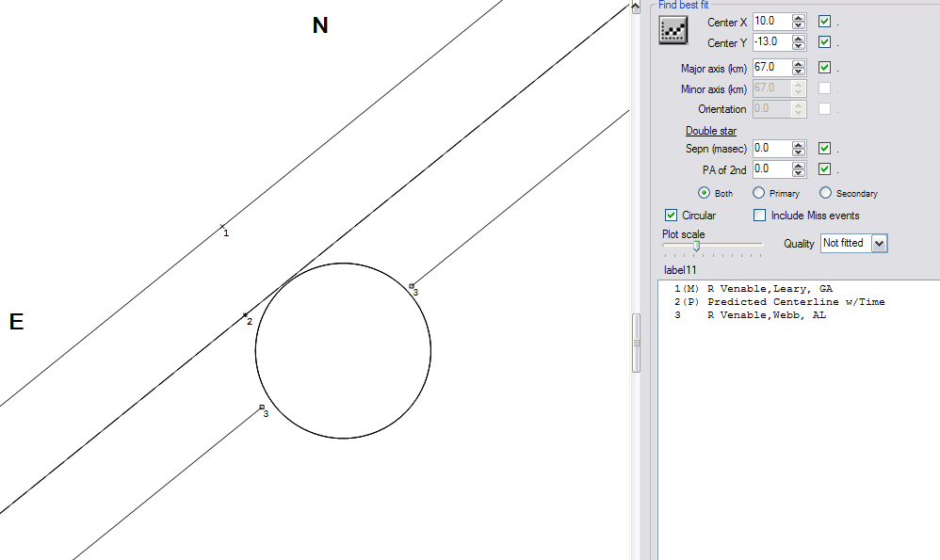Select the Both radio button
This screenshot has width=940, height=560.
coord(704,193)
